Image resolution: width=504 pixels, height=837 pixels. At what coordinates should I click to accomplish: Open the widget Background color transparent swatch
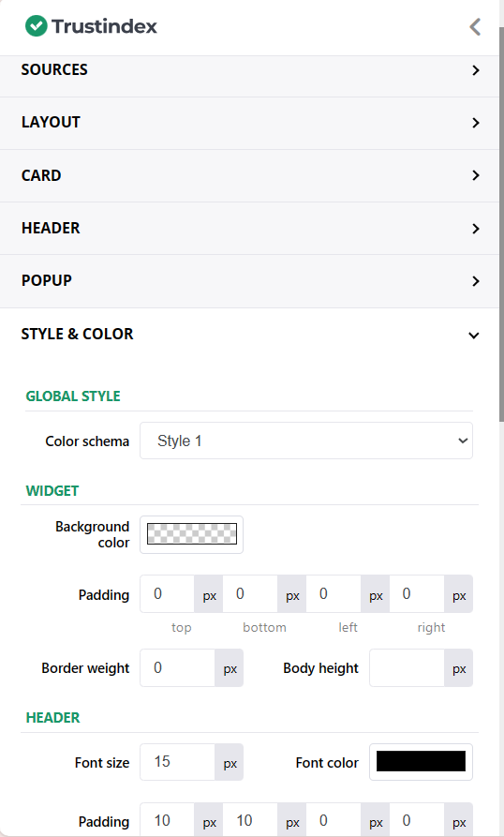(191, 534)
